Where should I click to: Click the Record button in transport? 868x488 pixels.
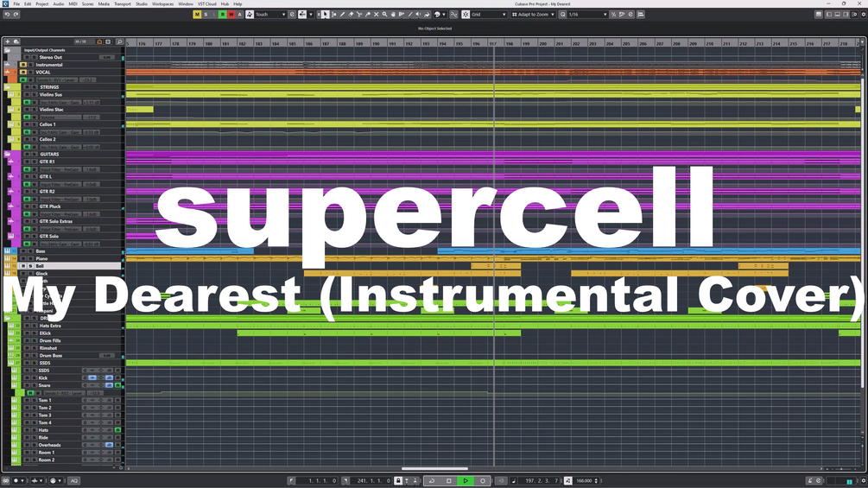[x=483, y=480]
